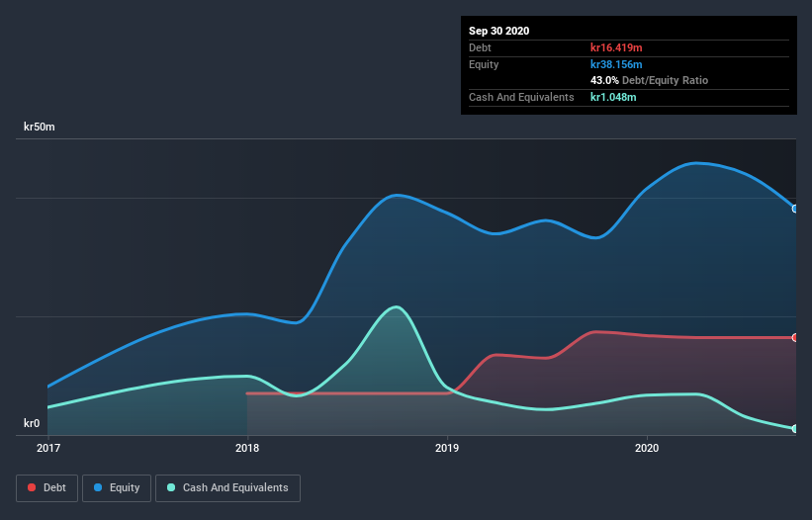Click the 2018 x-axis label
The width and height of the screenshot is (812, 520).
[247, 448]
